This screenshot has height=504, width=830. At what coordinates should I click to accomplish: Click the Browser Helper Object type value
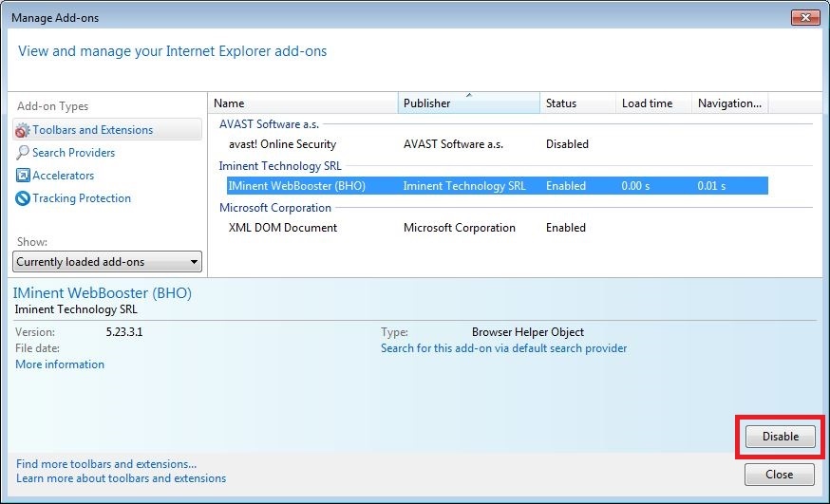pos(528,332)
